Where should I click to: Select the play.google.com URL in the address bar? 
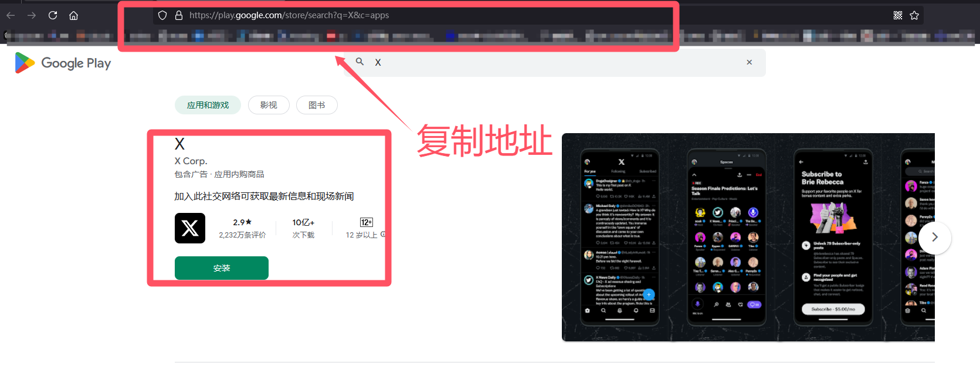point(289,15)
